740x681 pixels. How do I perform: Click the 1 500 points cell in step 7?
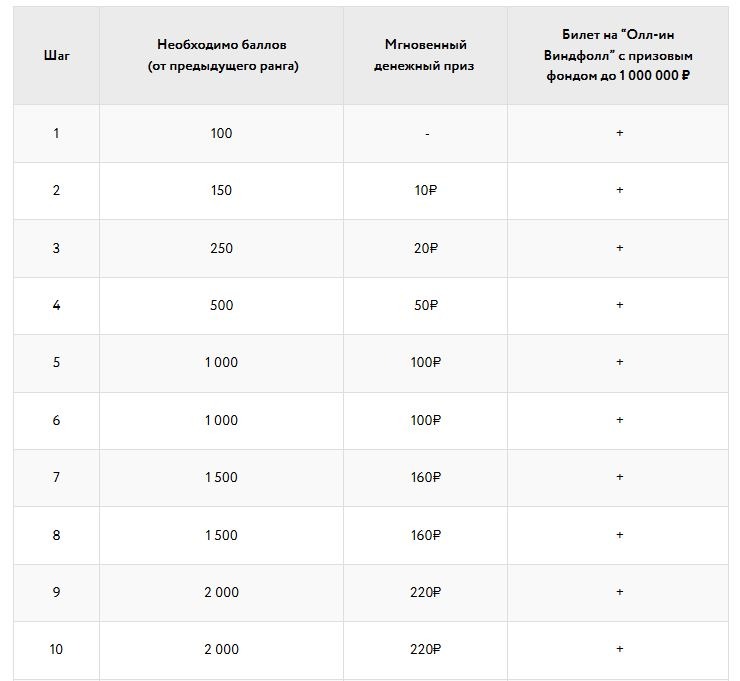pyautogui.click(x=221, y=477)
